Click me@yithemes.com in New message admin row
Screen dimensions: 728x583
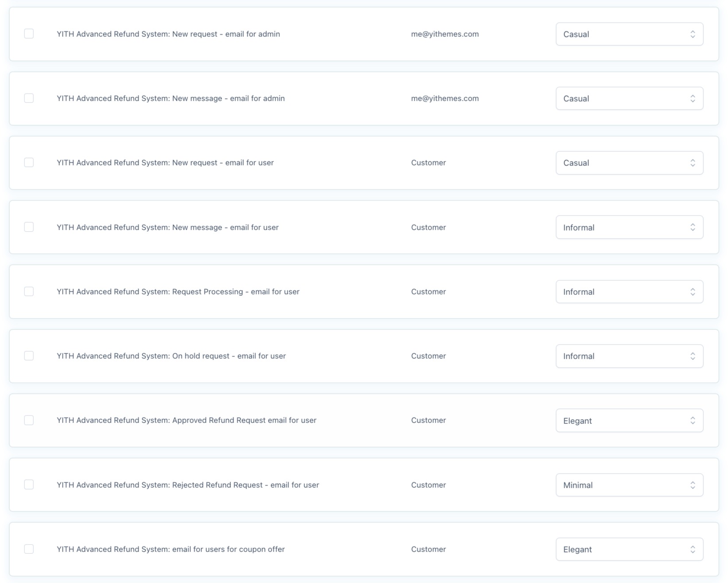(445, 98)
